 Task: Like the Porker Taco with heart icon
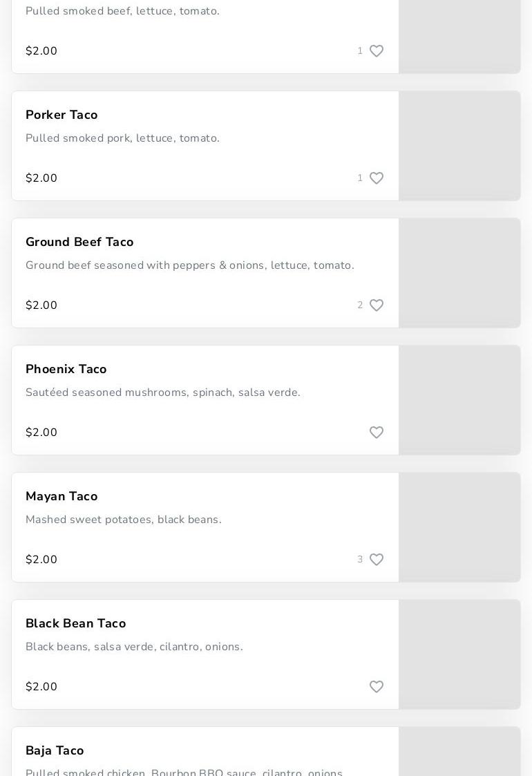(x=377, y=178)
